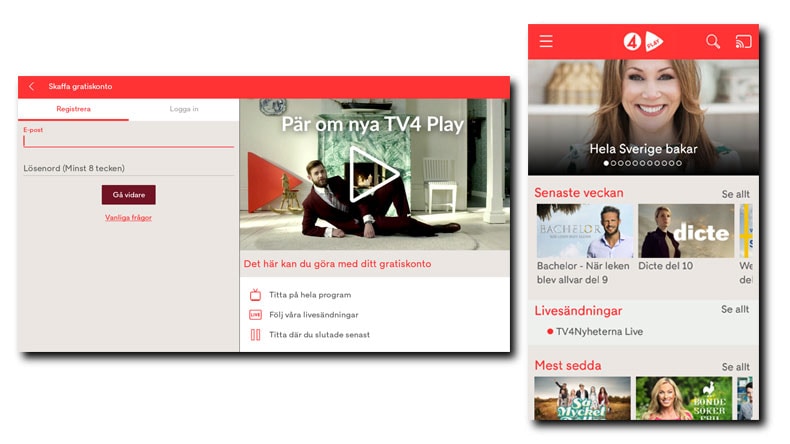Click the pause icon beside Titta där du slutade
Screen dimensions: 790x444
click(x=255, y=335)
